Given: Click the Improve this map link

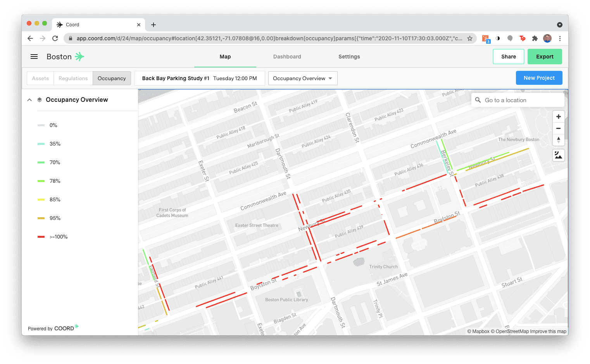Looking at the screenshot, I should [x=548, y=331].
